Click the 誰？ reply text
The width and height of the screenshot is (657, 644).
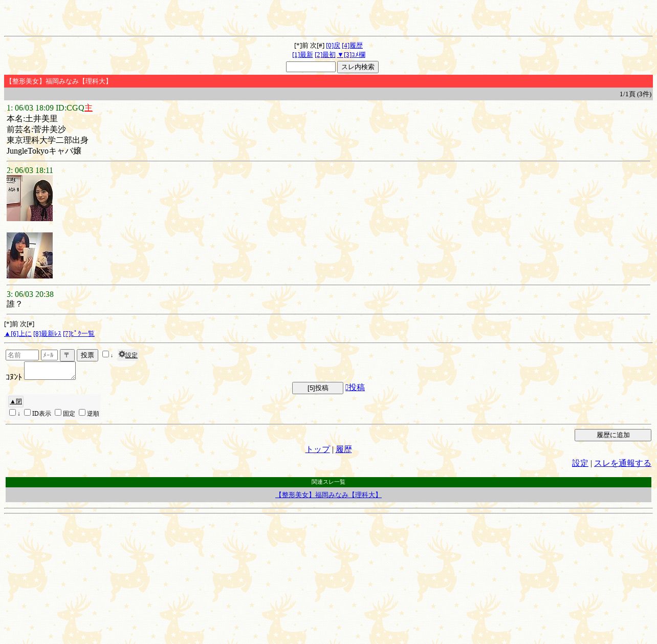coord(14,304)
